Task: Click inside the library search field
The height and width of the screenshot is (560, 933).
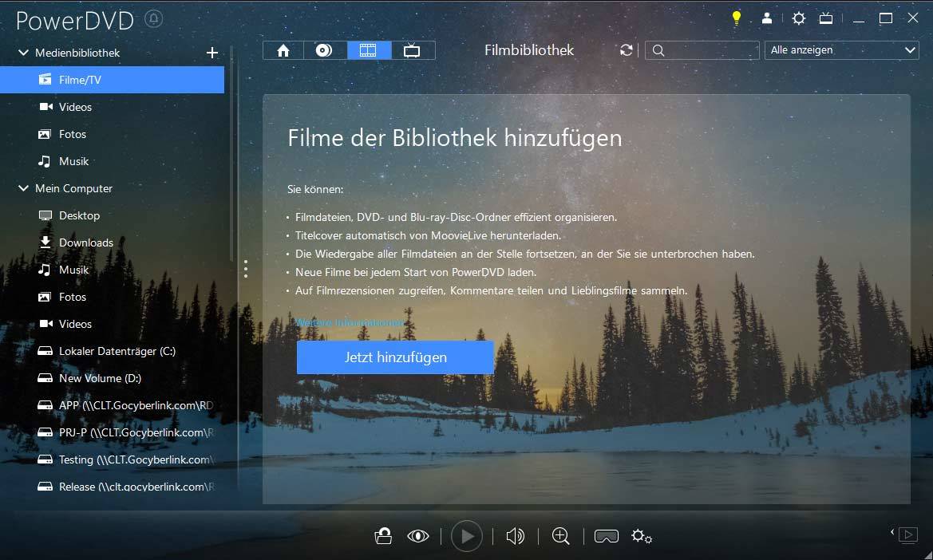Action: [x=702, y=50]
